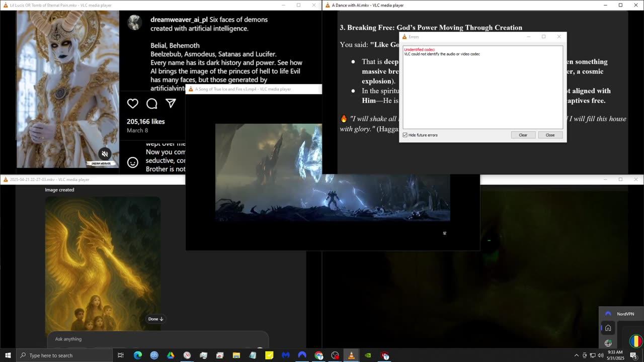Click the dreamweaver_ai_pl profile avatar

(x=134, y=23)
